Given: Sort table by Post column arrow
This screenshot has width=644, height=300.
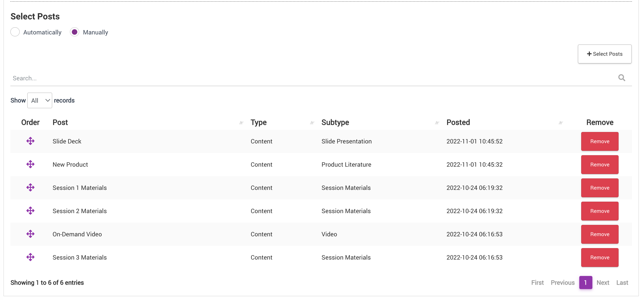Looking at the screenshot, I should click(x=241, y=123).
